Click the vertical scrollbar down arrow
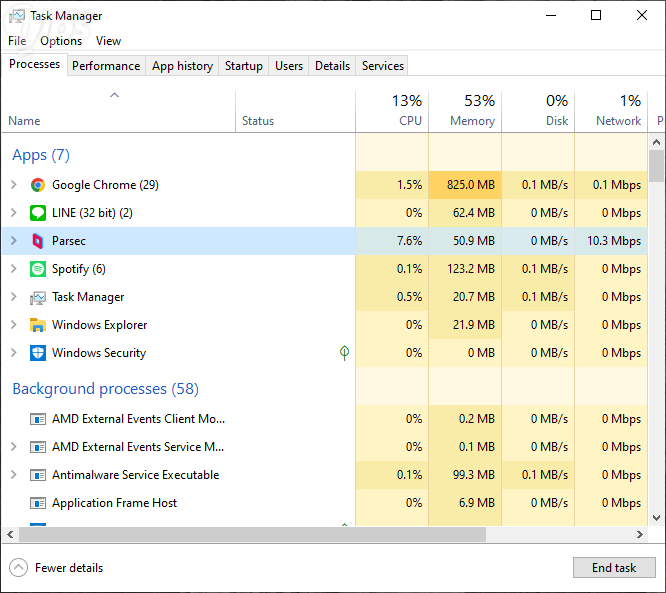 tap(657, 518)
